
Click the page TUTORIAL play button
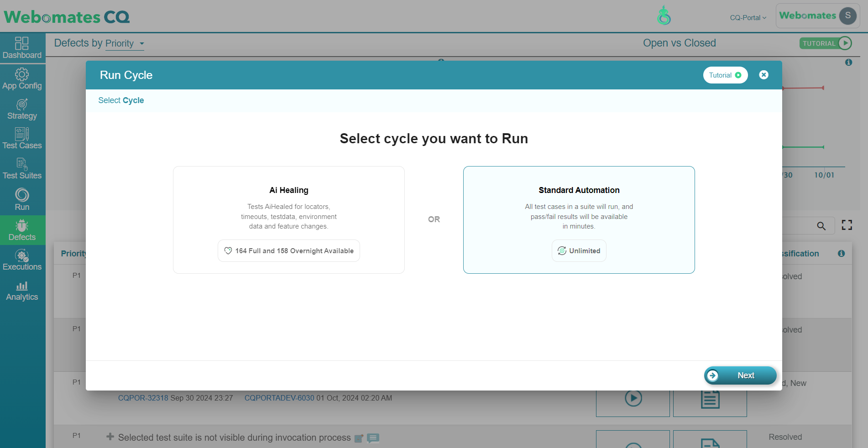click(x=826, y=43)
